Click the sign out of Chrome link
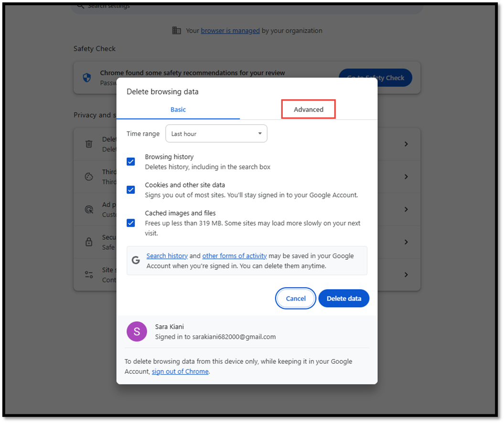 point(180,371)
